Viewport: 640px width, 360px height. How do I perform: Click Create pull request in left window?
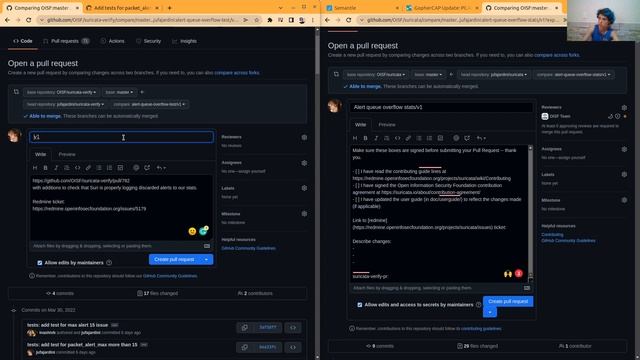(175, 260)
